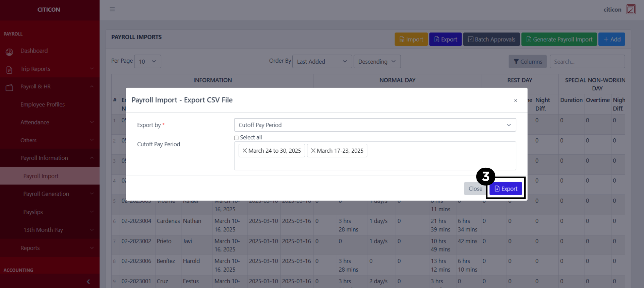Open the citicon user avatar icon
Viewport: 644px width, 288px height.
(x=631, y=9)
